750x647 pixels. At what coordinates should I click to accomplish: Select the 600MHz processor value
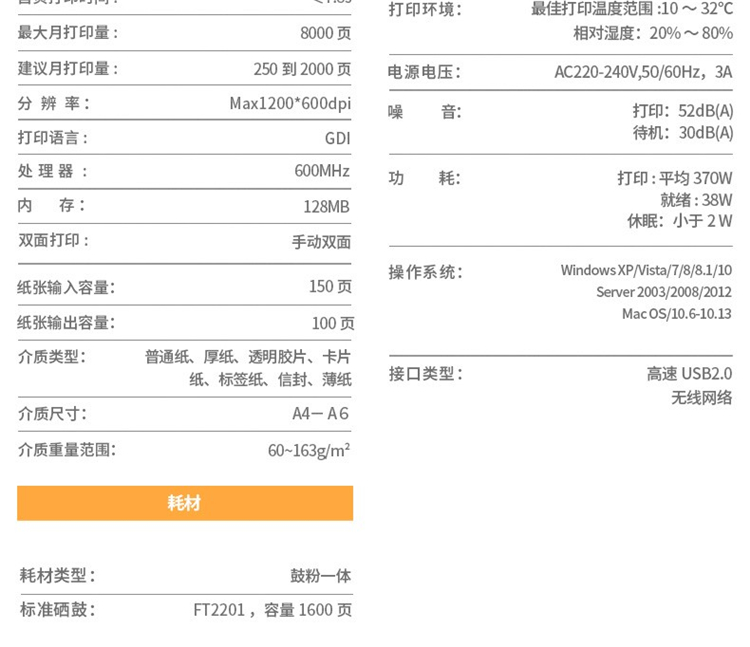[321, 171]
